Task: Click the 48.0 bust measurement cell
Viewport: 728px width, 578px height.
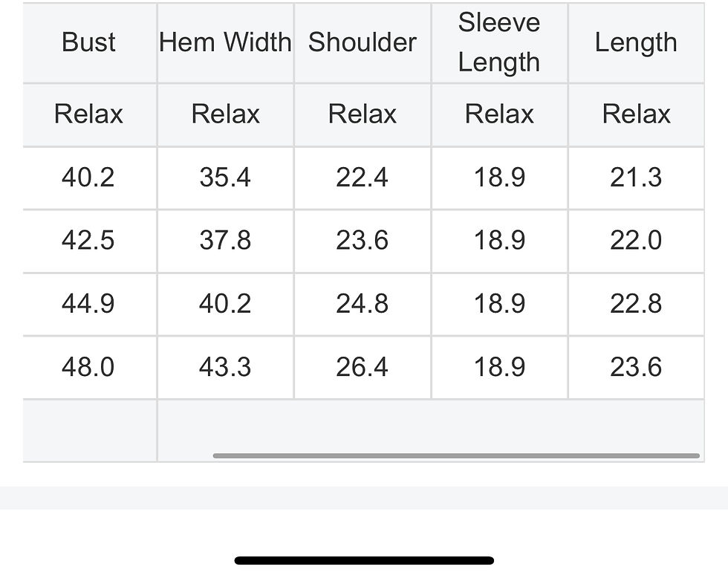Action: (88, 367)
